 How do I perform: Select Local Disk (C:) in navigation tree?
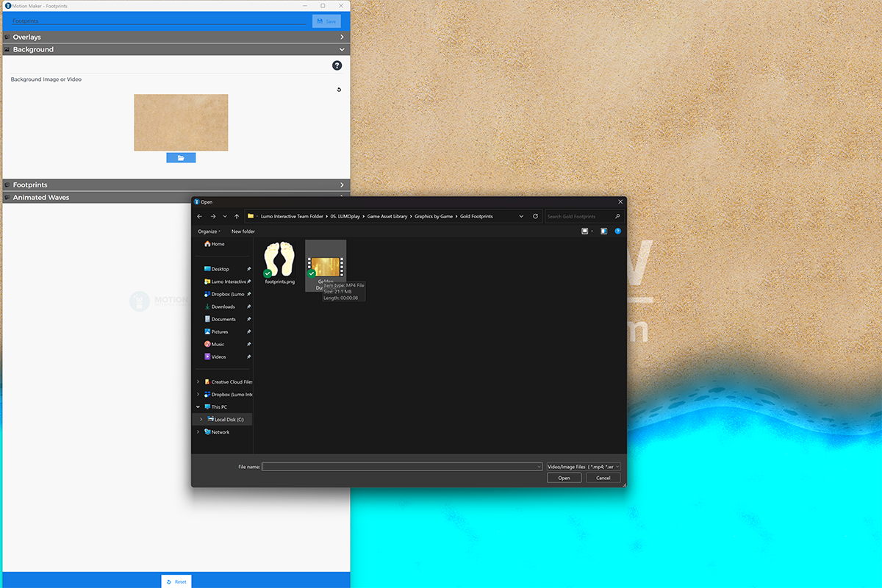click(x=220, y=420)
